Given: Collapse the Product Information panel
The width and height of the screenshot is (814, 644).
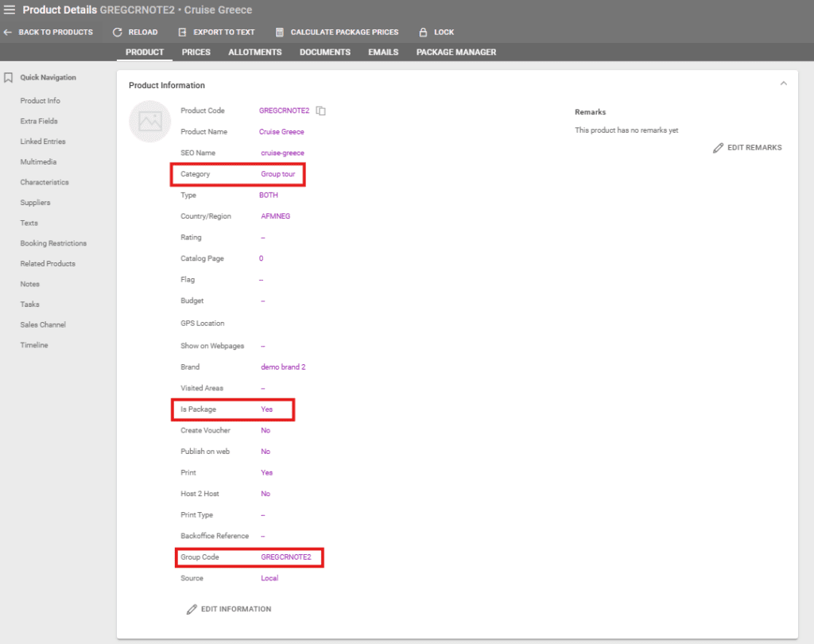Looking at the screenshot, I should [783, 83].
